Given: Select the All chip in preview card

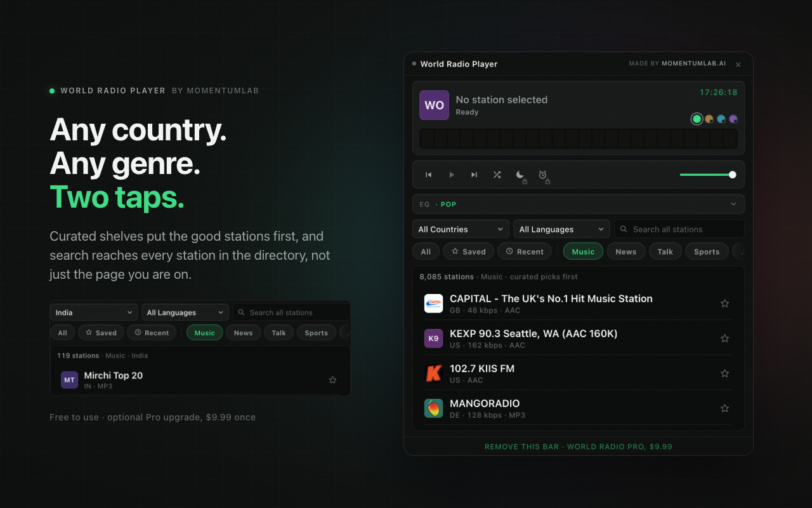Looking at the screenshot, I should coord(62,333).
